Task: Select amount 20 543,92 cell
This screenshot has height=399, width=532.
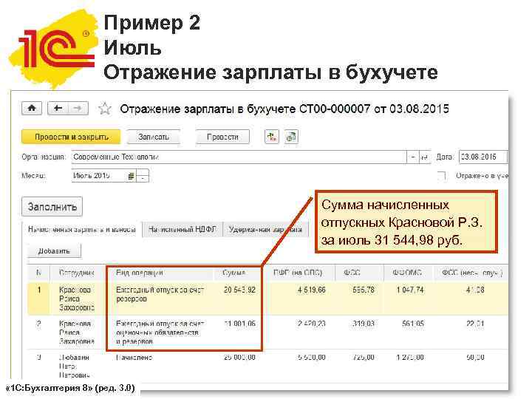Action: coord(239,290)
